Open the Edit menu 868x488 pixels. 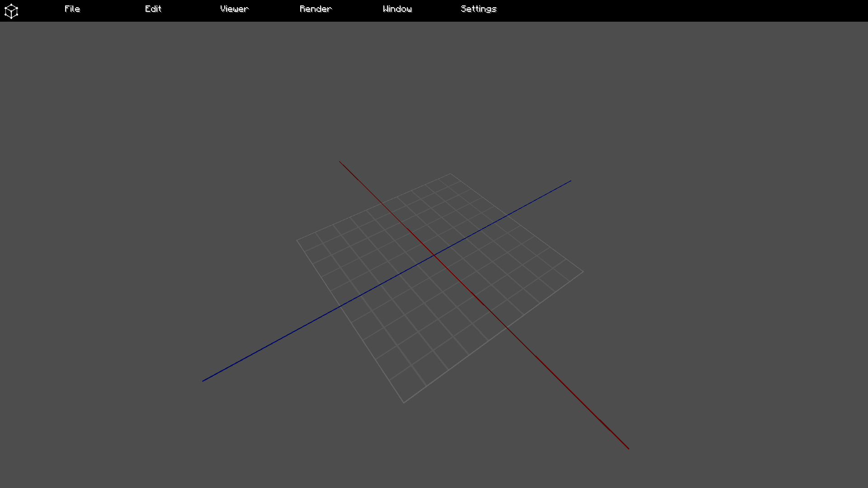point(153,9)
